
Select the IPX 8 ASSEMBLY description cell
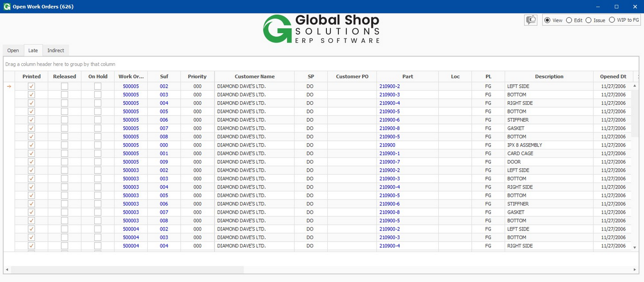pyautogui.click(x=549, y=145)
